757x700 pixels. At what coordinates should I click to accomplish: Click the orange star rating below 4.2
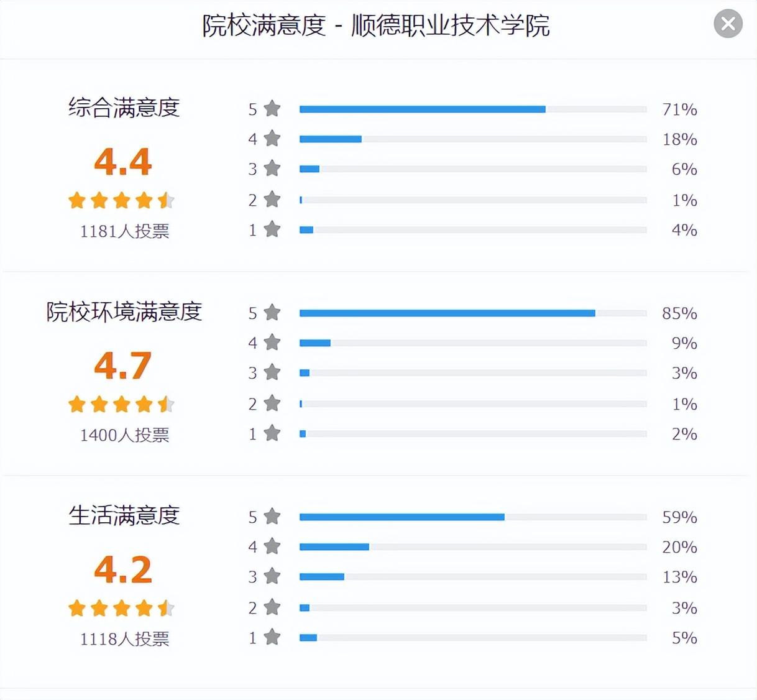click(x=122, y=608)
